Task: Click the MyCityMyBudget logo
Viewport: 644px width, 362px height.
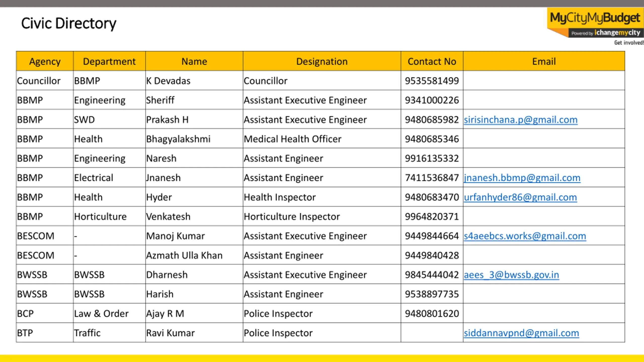Action: (x=595, y=18)
